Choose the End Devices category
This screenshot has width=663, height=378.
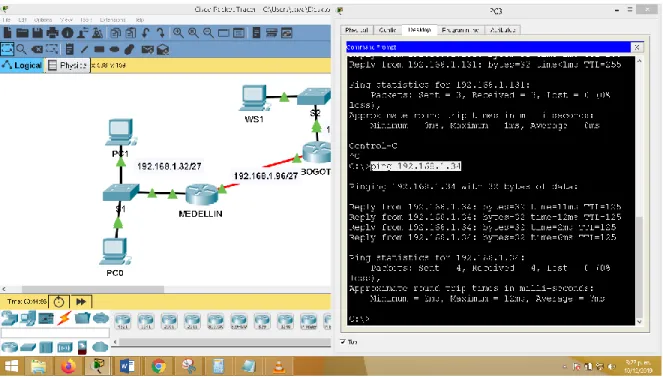tap(28, 318)
